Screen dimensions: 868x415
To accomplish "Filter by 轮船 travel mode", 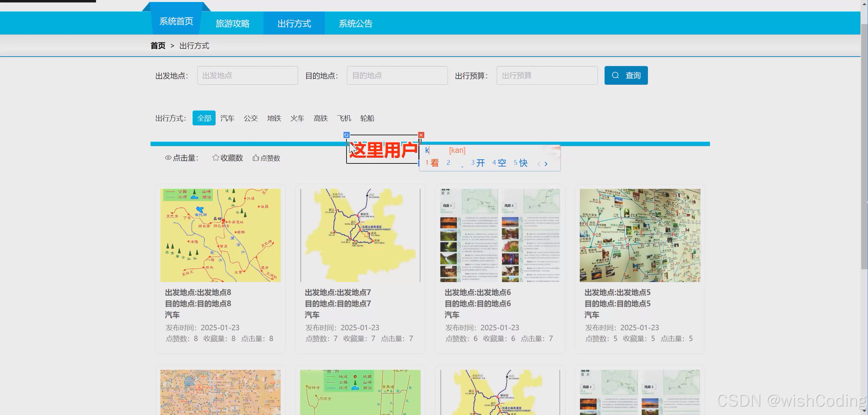I will pyautogui.click(x=367, y=118).
